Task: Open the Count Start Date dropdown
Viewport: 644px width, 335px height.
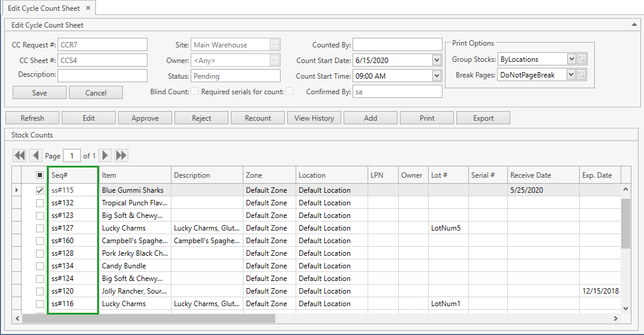Action: click(437, 60)
